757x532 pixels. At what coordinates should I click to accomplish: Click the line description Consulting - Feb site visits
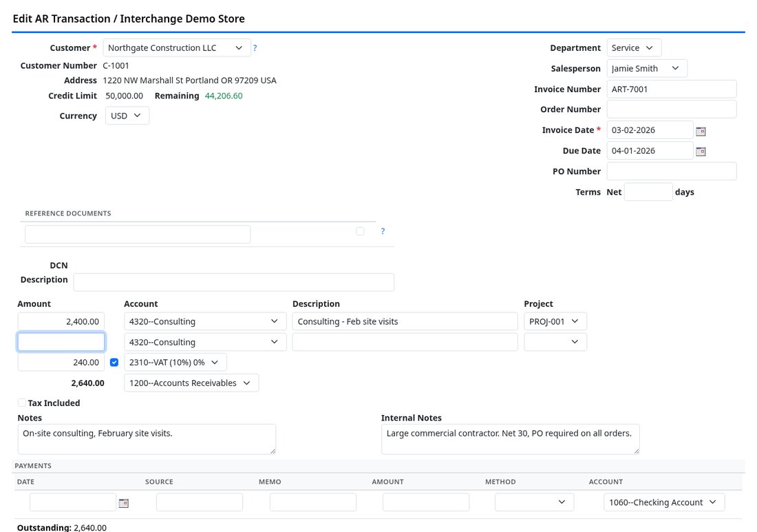point(405,321)
